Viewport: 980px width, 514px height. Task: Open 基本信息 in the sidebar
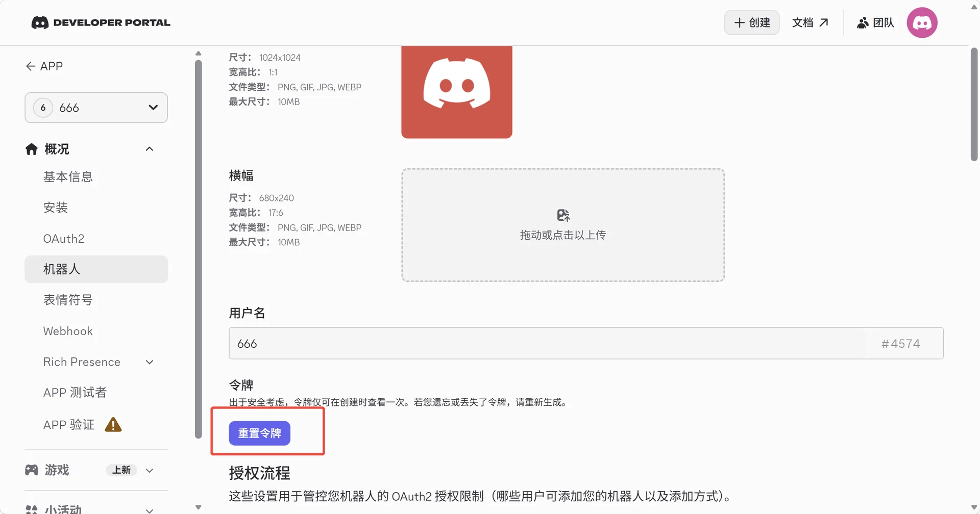click(68, 177)
